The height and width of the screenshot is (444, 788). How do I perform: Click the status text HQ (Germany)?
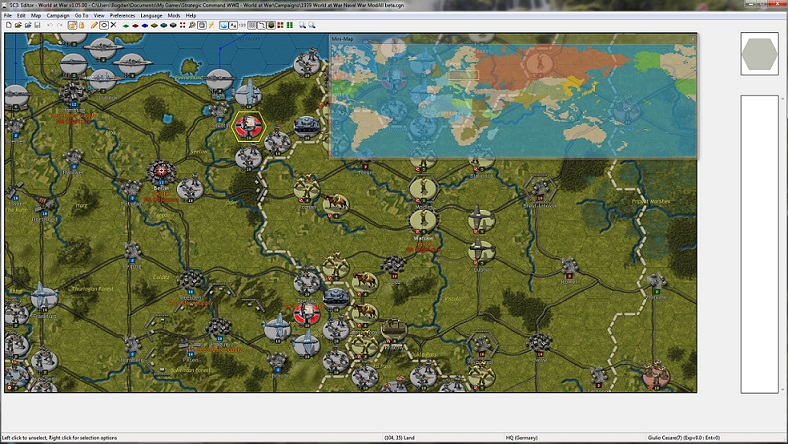pyautogui.click(x=522, y=437)
